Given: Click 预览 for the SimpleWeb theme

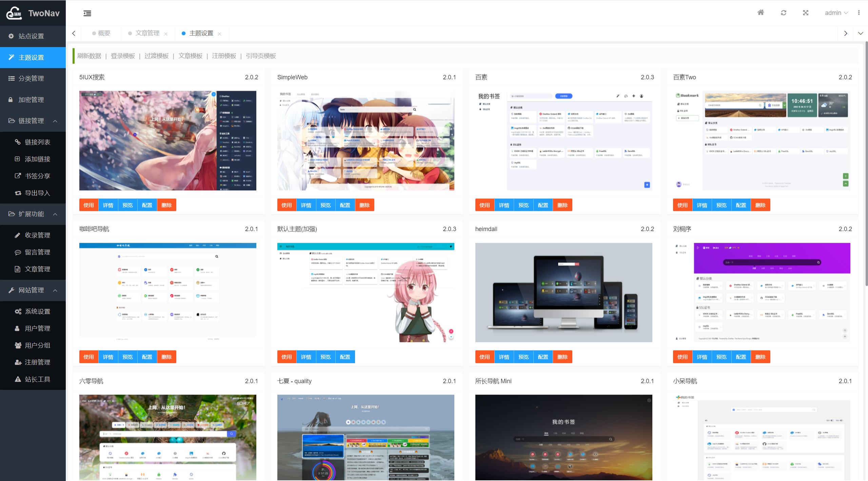Looking at the screenshot, I should click(325, 205).
